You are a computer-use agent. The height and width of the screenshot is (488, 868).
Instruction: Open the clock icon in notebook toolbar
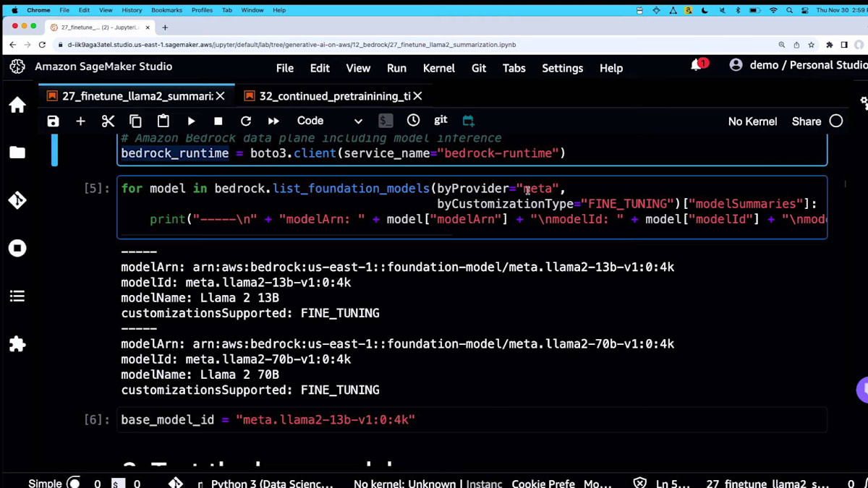413,121
